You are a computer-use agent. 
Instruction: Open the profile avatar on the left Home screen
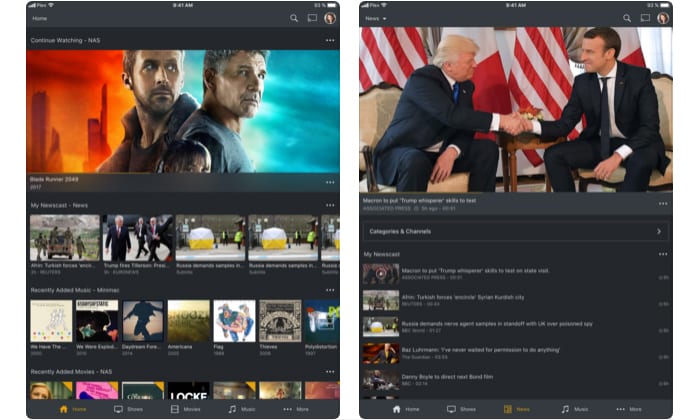pos(330,18)
